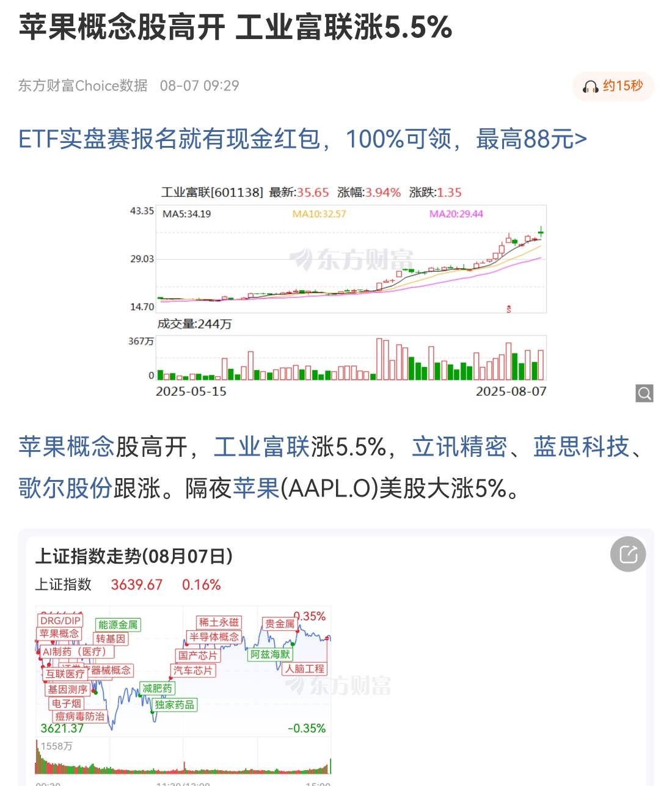This screenshot has width=672, height=786.
Task: Select the 人脑工程 tag in the index chart
Action: tap(305, 669)
